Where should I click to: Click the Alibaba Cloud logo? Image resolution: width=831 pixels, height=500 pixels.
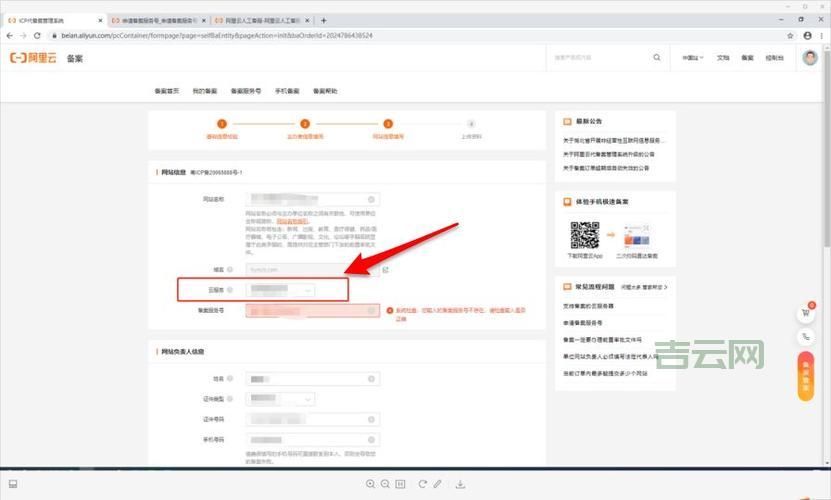coord(33,59)
